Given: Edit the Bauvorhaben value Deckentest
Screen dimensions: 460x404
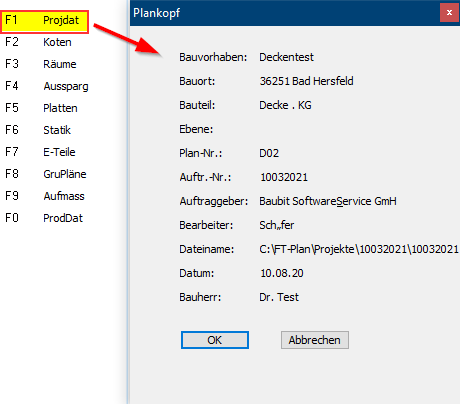Looking at the screenshot, I should [286, 57].
